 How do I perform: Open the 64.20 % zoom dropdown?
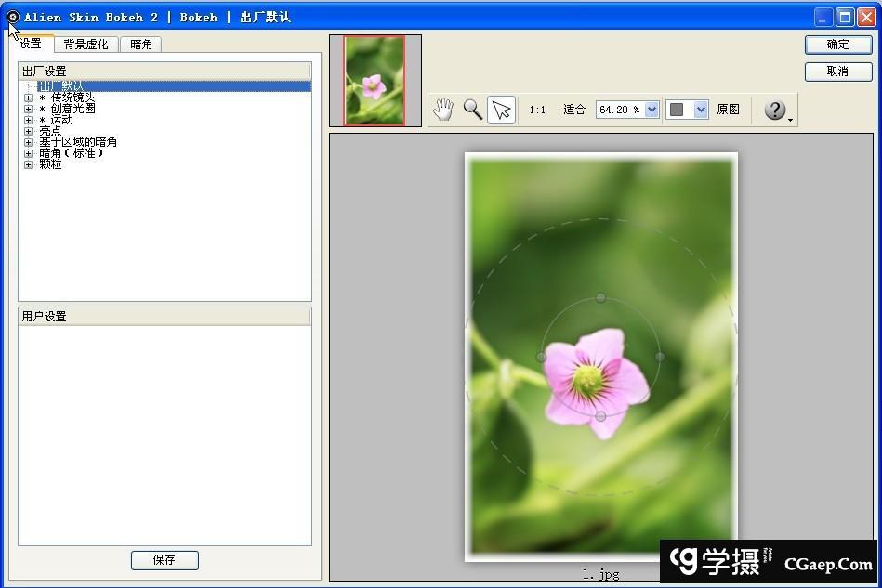[652, 110]
